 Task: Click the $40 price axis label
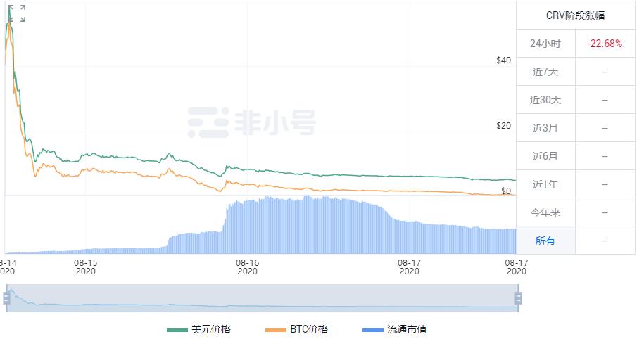tap(503, 60)
